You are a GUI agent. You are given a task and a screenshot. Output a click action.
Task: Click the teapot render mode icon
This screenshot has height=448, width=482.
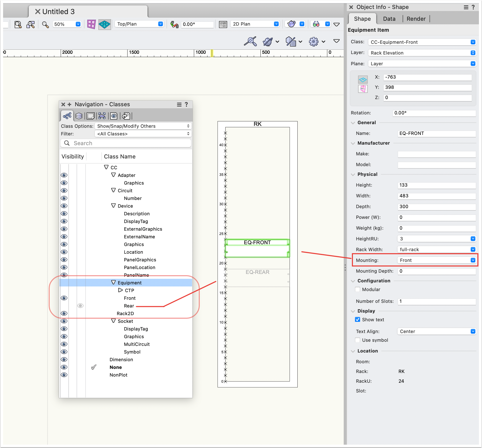click(291, 24)
